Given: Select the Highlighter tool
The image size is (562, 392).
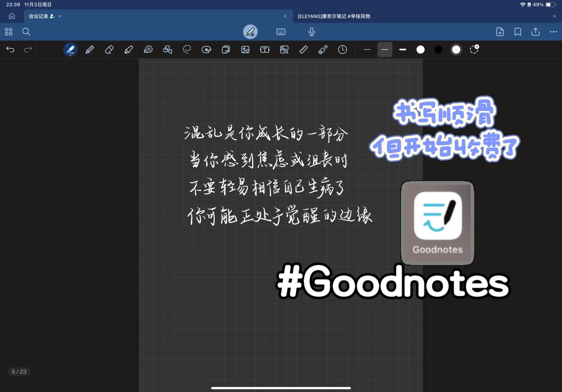Looking at the screenshot, I should coord(129,49).
